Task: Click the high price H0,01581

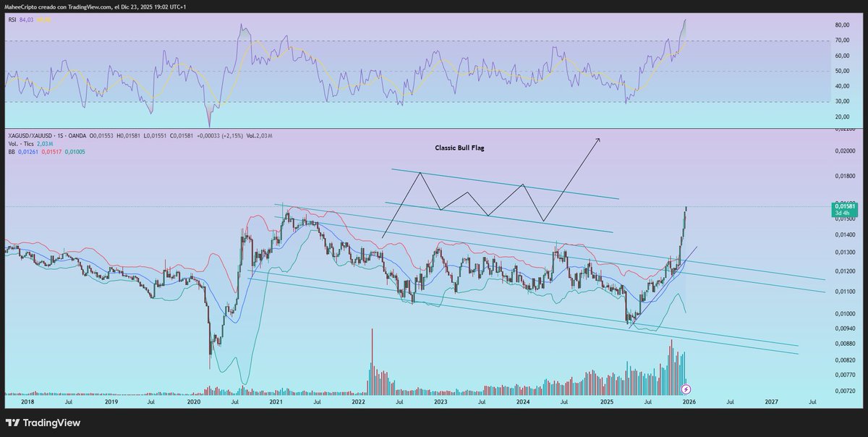Action: (x=128, y=135)
